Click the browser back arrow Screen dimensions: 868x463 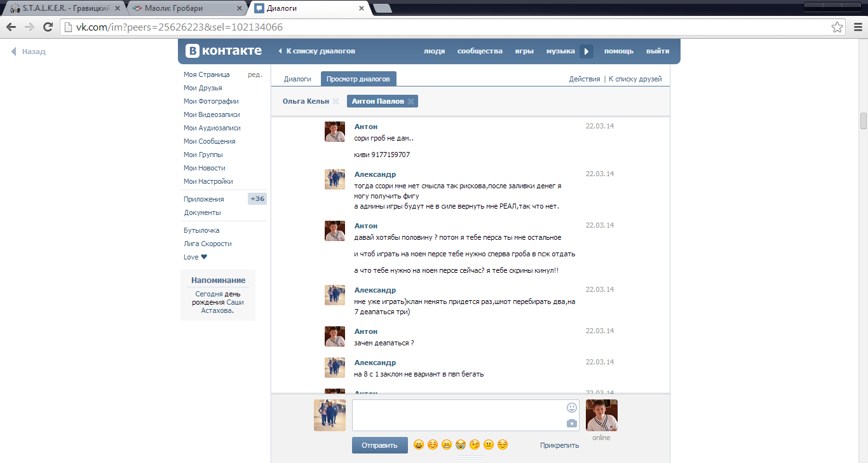click(x=11, y=27)
